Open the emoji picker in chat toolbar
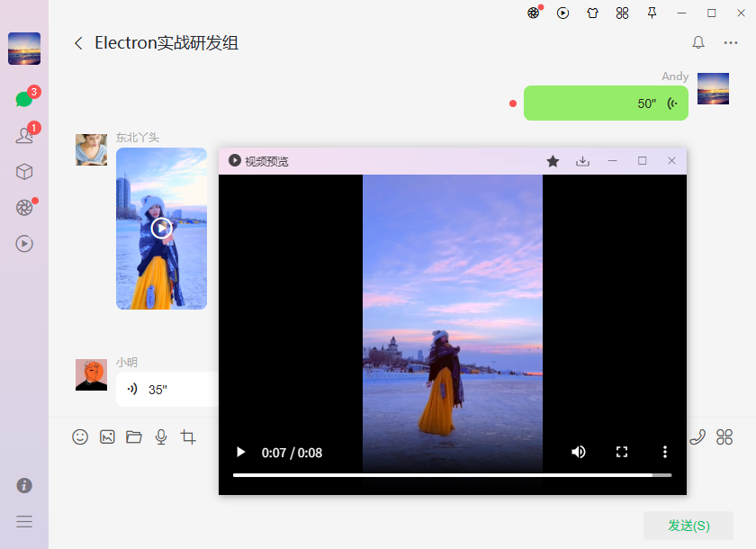The width and height of the screenshot is (756, 549). coord(80,436)
